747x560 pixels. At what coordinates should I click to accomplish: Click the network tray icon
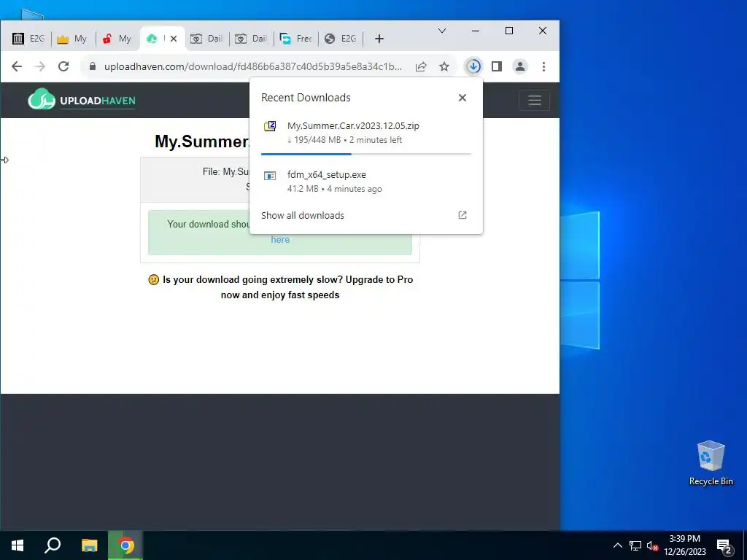pyautogui.click(x=635, y=545)
